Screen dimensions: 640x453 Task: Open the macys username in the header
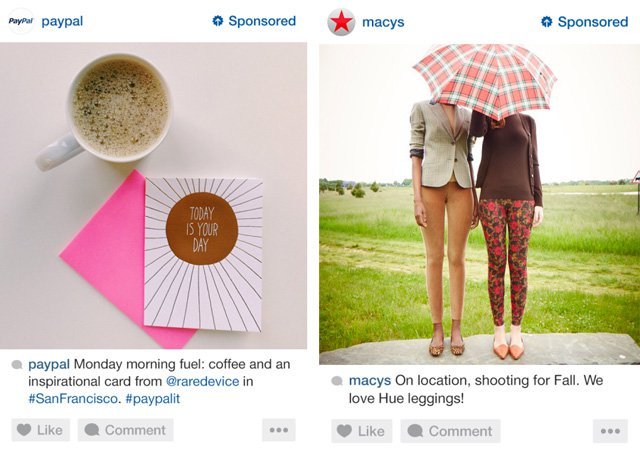pyautogui.click(x=383, y=22)
